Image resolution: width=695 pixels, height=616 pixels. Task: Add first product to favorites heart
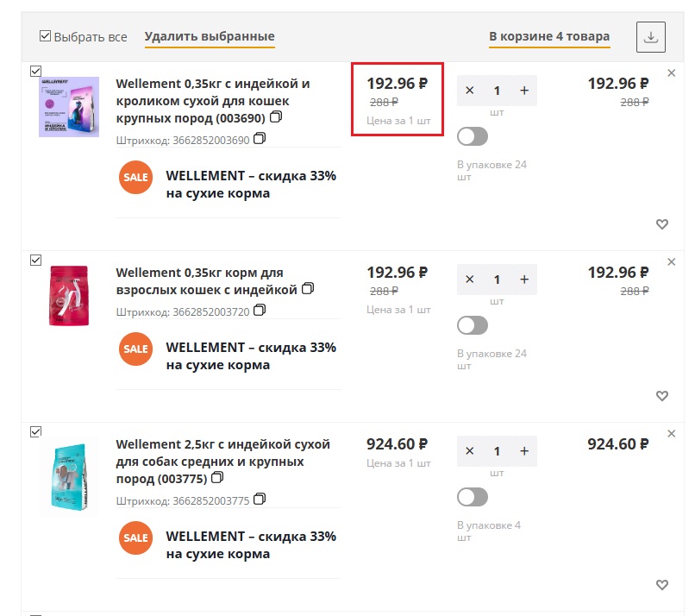[662, 224]
